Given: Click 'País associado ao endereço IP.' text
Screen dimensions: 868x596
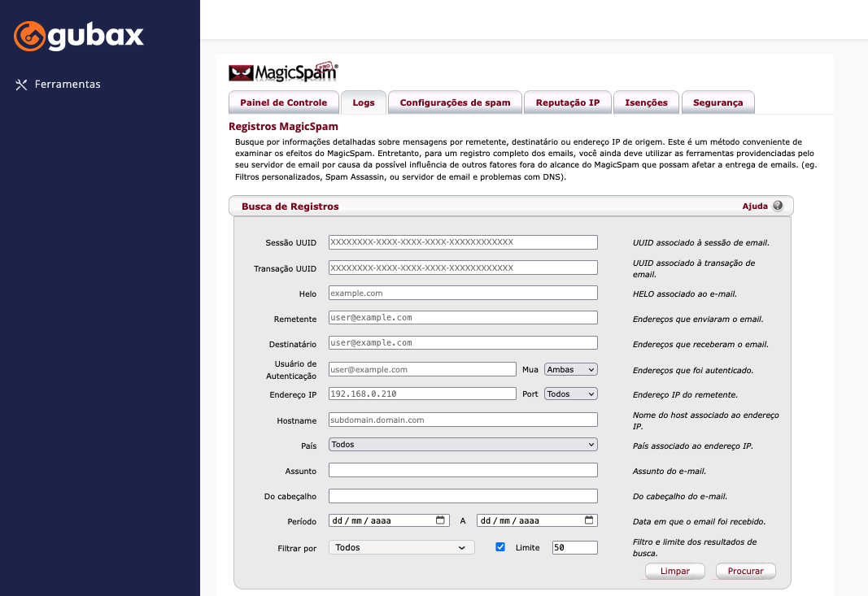Looking at the screenshot, I should coord(692,446).
